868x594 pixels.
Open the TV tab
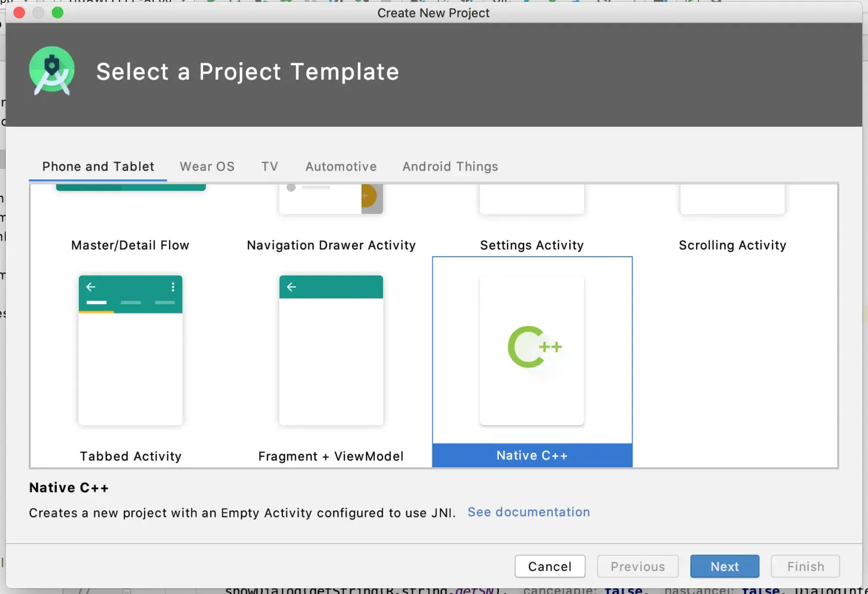[270, 167]
